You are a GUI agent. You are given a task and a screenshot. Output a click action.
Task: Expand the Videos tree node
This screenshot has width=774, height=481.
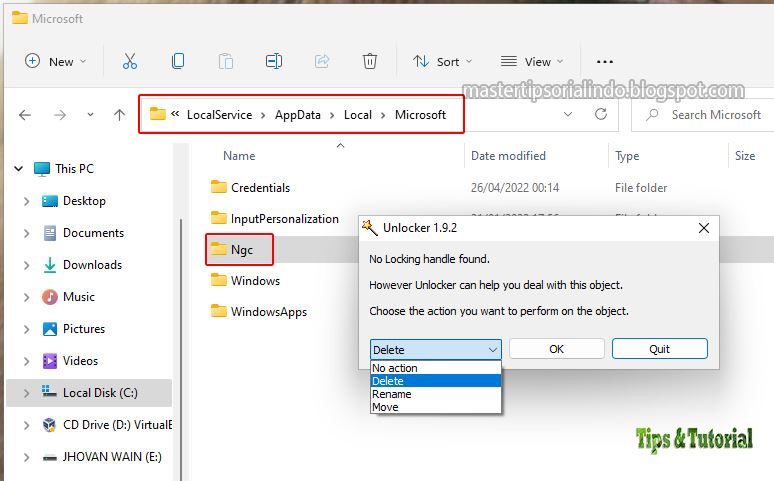click(27, 361)
